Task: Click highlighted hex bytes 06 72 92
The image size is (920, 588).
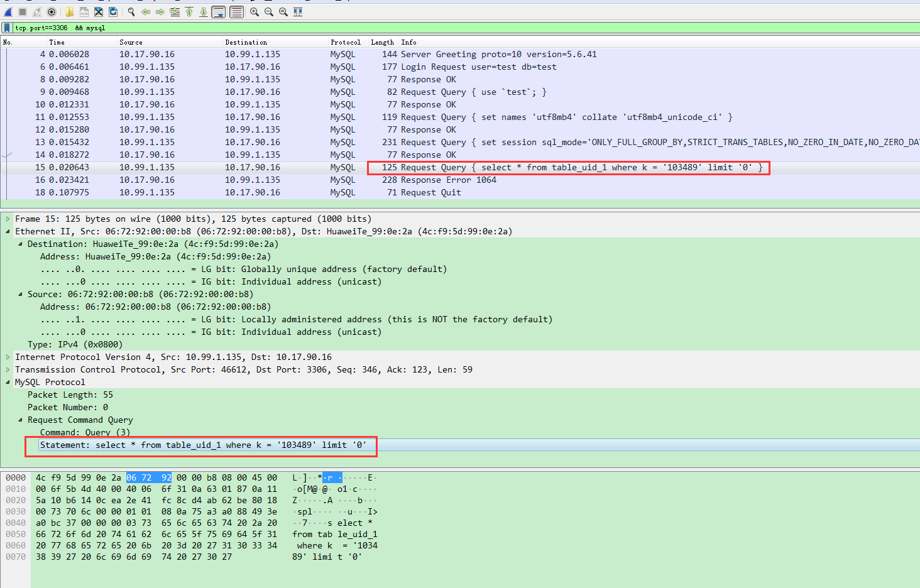Action: pos(149,477)
